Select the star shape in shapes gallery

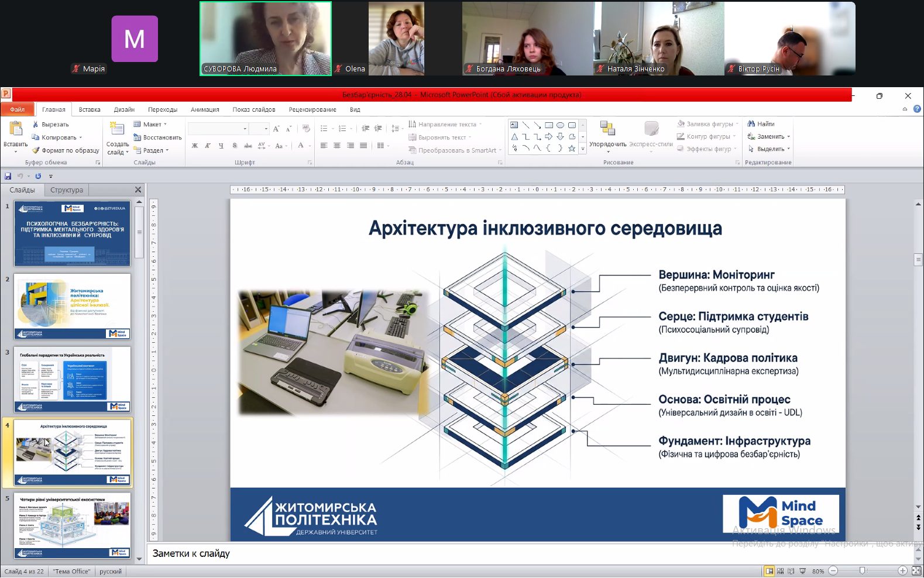click(x=572, y=149)
